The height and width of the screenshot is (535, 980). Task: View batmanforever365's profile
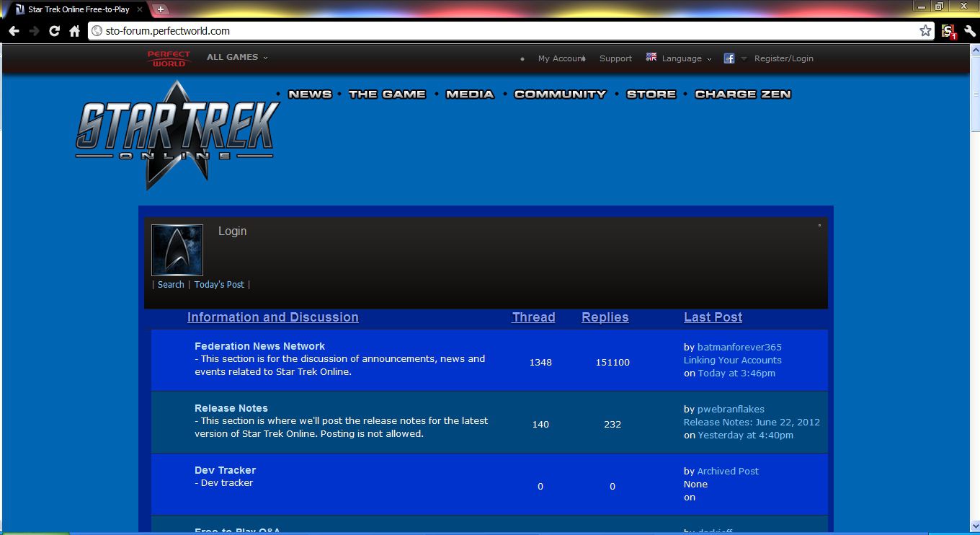[739, 347]
